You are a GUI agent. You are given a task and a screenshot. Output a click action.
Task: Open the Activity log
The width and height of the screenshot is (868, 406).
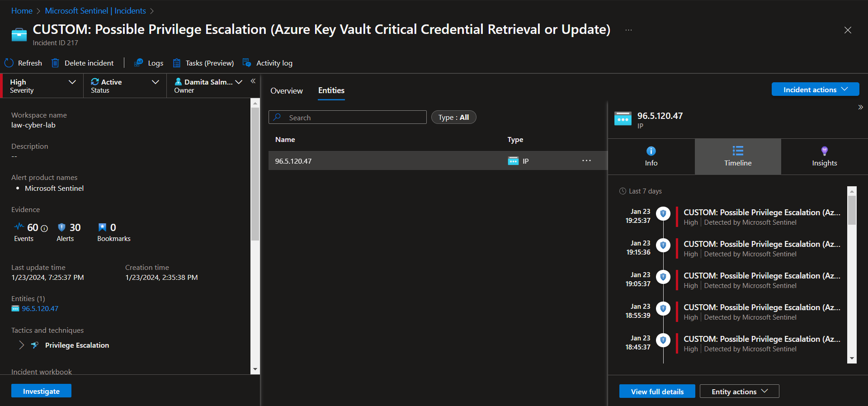(268, 63)
